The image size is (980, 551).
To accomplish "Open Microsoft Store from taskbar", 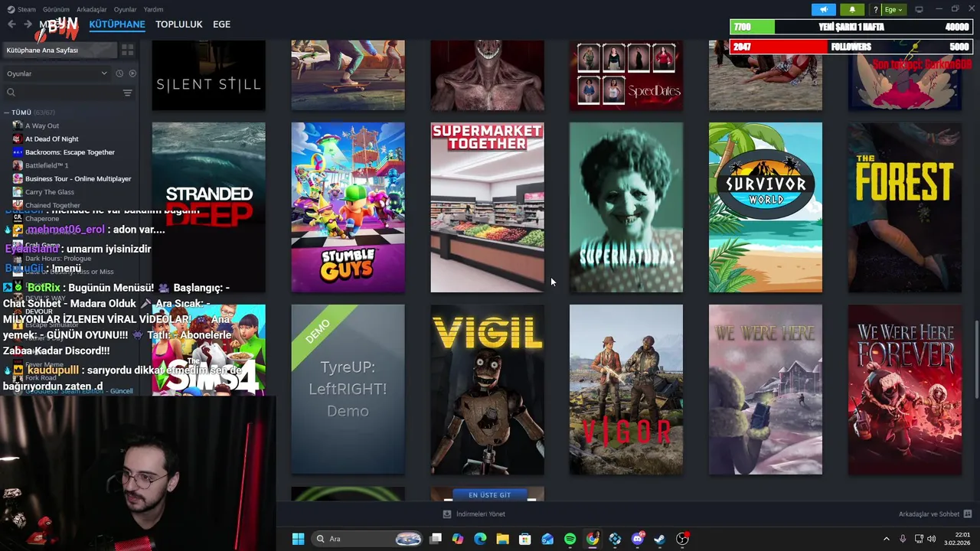I will 524,539.
